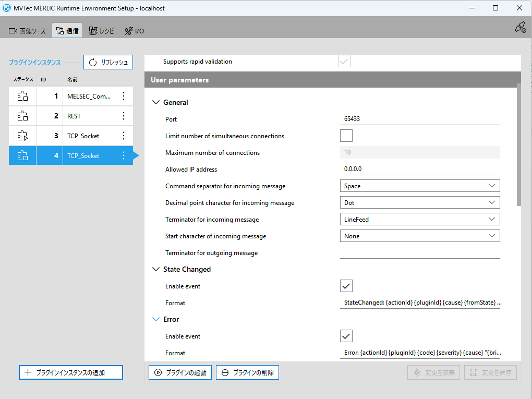This screenshot has width=532, height=399.
Task: Switch to the 画像ソース tab
Action: [27, 31]
